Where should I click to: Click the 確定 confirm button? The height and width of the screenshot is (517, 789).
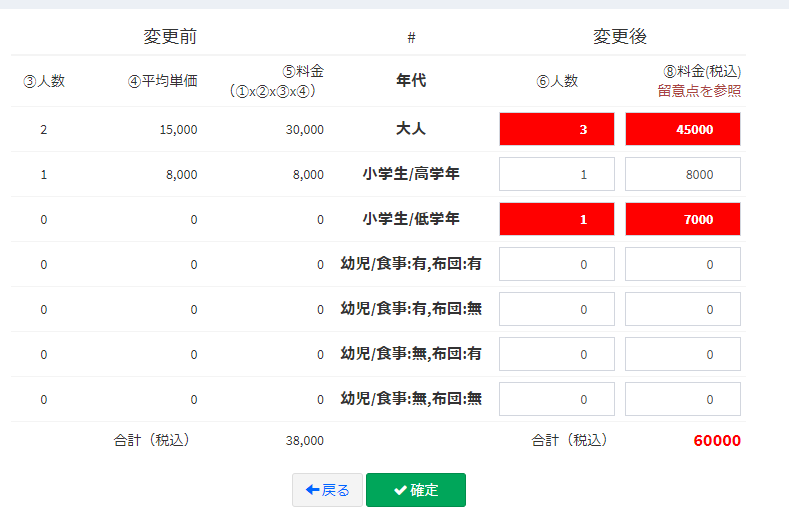pos(416,490)
